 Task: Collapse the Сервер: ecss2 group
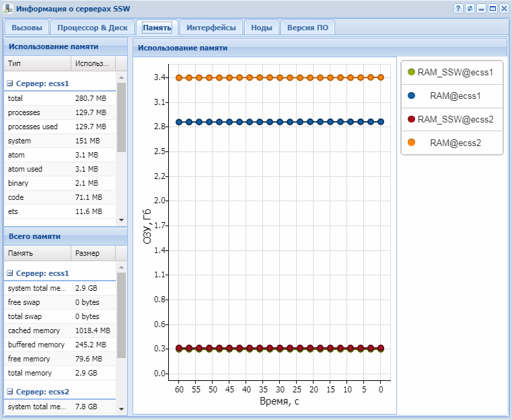(x=10, y=392)
